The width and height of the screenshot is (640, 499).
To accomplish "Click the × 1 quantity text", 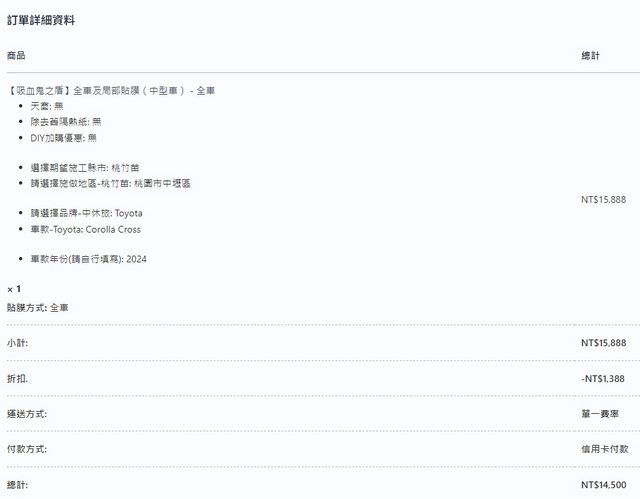I will (14, 289).
